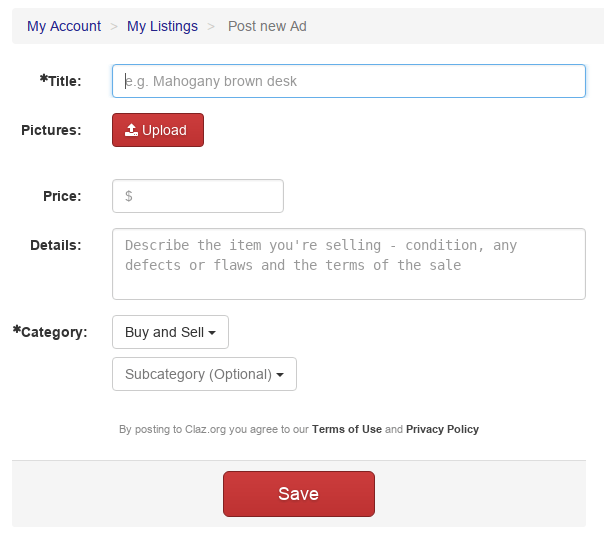The height and width of the screenshot is (537, 604).
Task: Click the upload arrow icon beside Upload
Action: pyautogui.click(x=131, y=130)
